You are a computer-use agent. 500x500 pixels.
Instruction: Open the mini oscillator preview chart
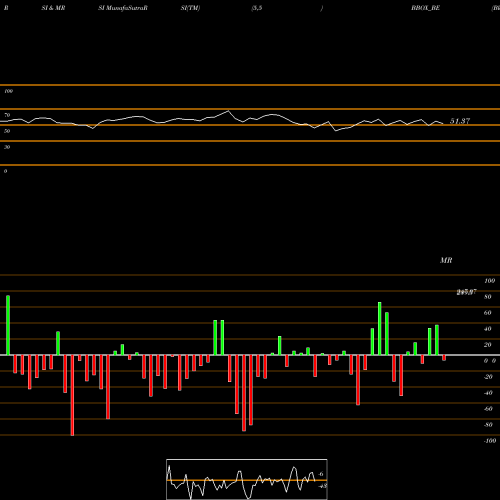point(247,479)
